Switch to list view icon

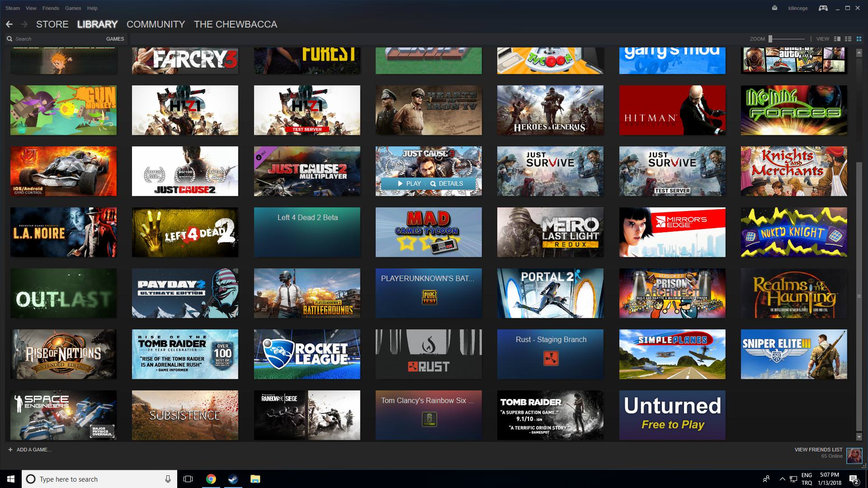click(x=848, y=39)
